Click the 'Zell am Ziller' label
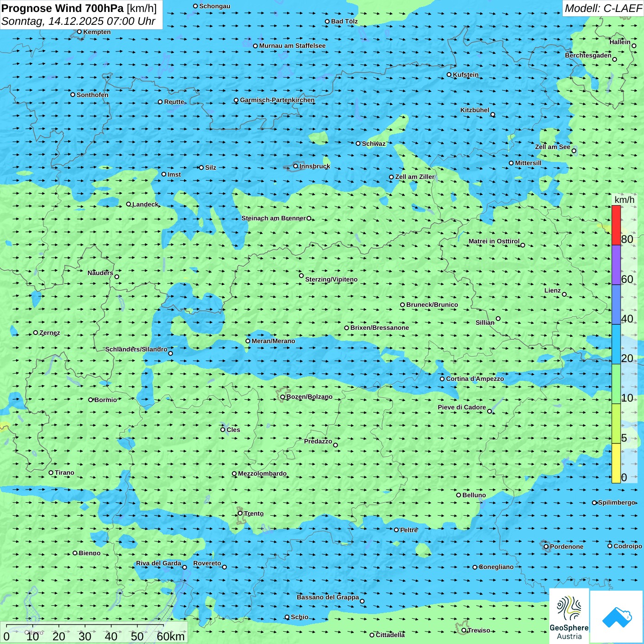Viewport: 644px width, 644px height. coord(415,177)
